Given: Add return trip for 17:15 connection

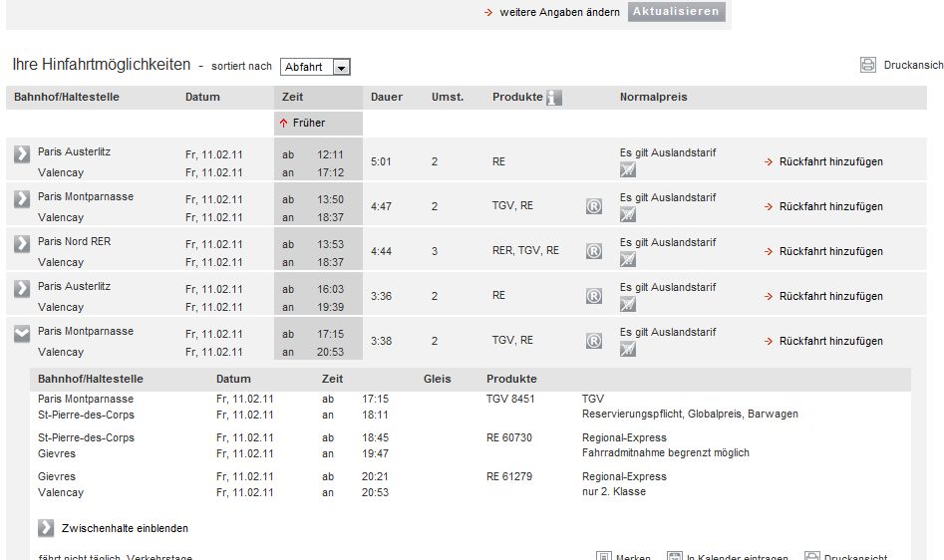Looking at the screenshot, I should tap(830, 341).
